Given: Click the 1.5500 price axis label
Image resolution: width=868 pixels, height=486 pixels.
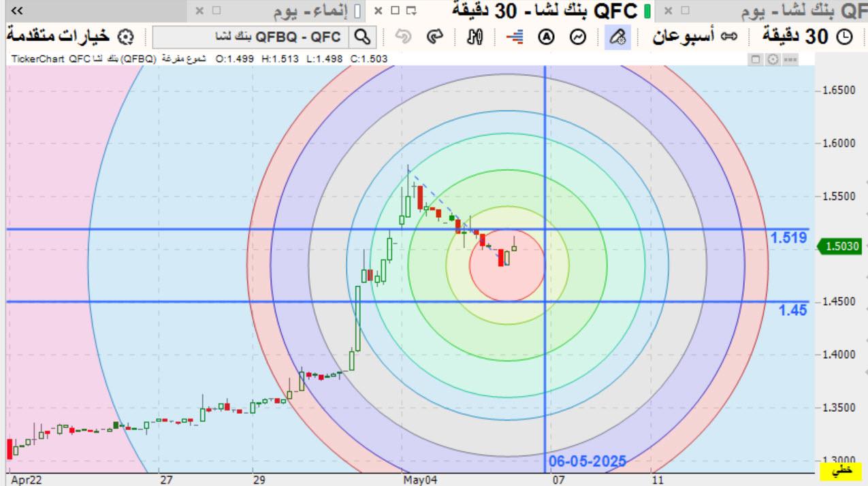Looking at the screenshot, I should pyautogui.click(x=839, y=196).
